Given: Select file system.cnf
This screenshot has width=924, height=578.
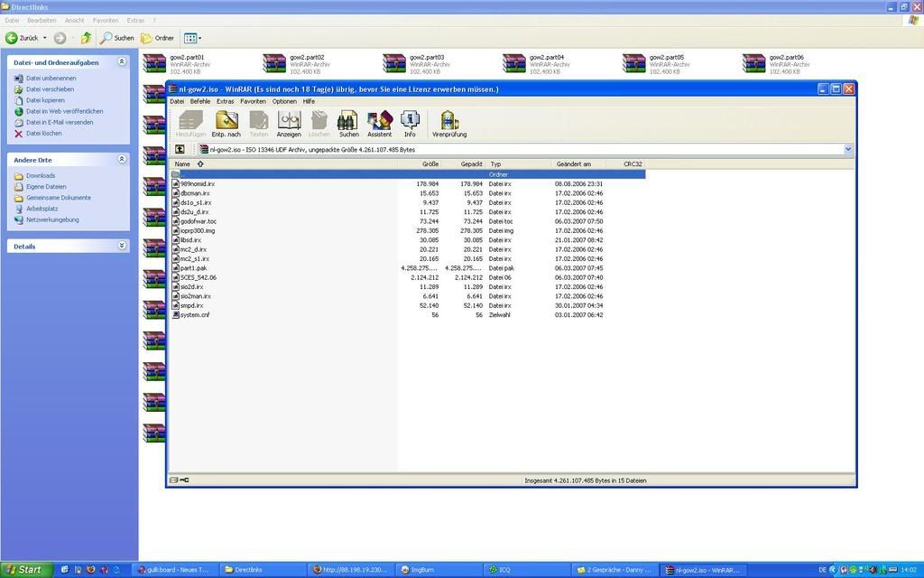Looking at the screenshot, I should [x=195, y=315].
